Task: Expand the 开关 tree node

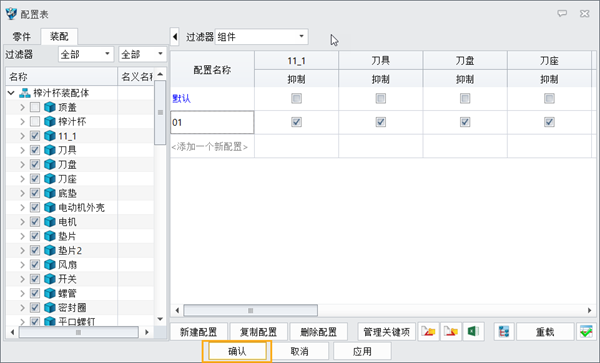Action: [x=22, y=279]
